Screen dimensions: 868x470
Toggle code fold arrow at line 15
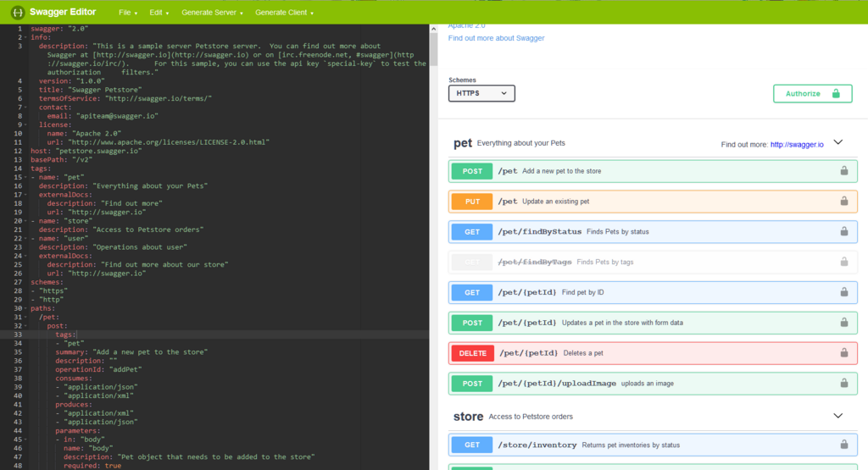25,177
